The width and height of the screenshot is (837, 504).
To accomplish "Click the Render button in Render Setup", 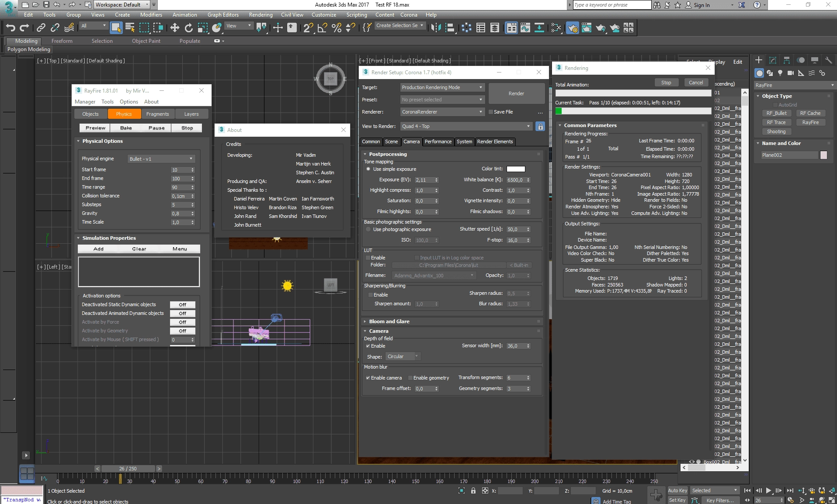I will [516, 93].
